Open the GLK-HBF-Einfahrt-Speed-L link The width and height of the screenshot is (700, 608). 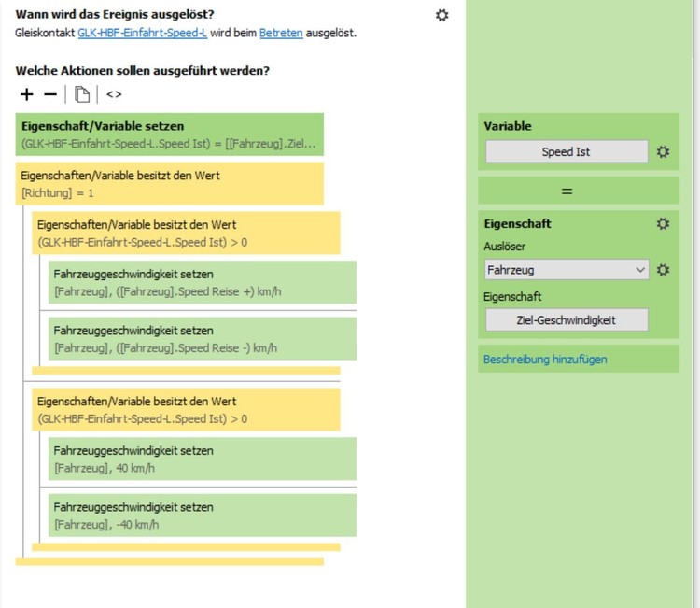pyautogui.click(x=142, y=33)
